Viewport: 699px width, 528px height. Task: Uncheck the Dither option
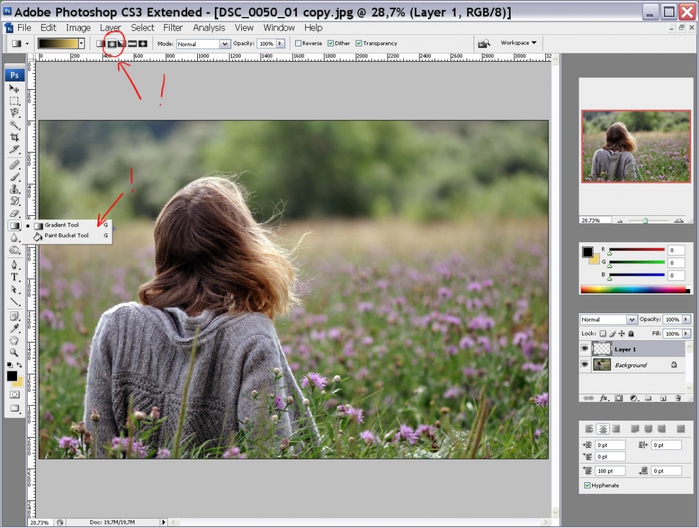coord(331,44)
